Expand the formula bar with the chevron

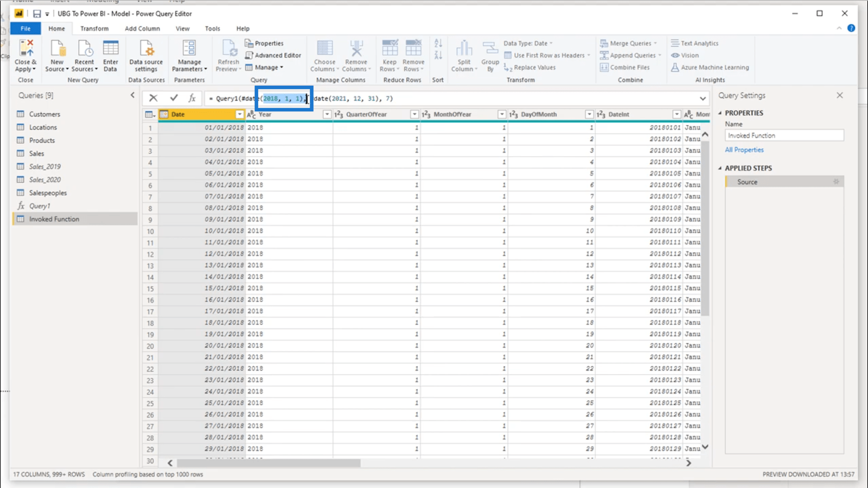703,99
